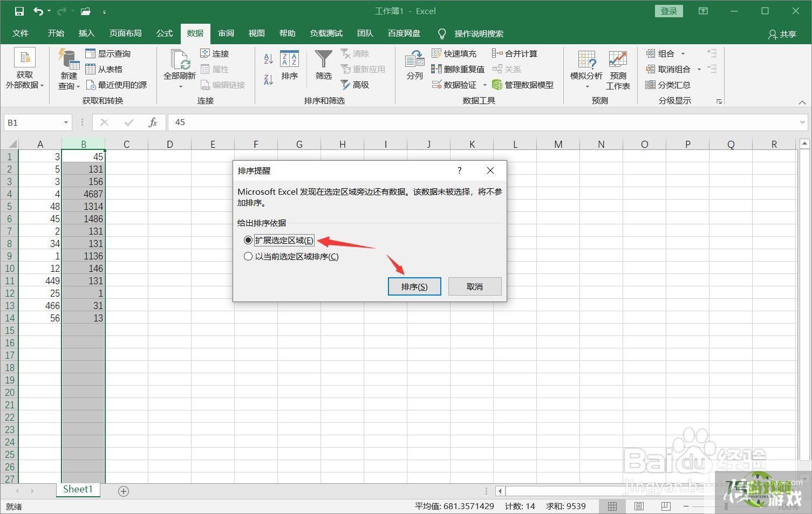812x514 pixels.
Task: Click the horizontal scrollbar left arrow
Action: [500, 491]
